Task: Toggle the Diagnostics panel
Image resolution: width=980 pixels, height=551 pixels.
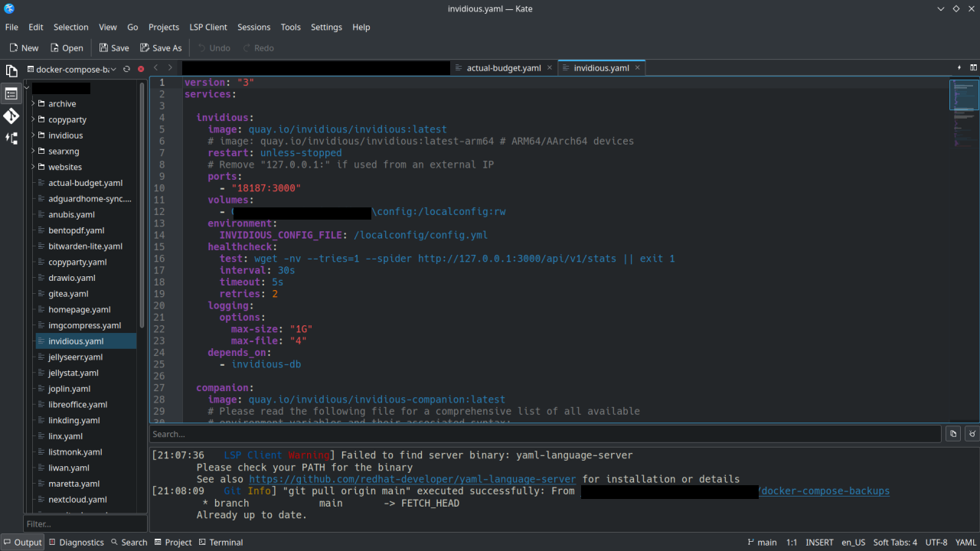Action: tap(76, 542)
